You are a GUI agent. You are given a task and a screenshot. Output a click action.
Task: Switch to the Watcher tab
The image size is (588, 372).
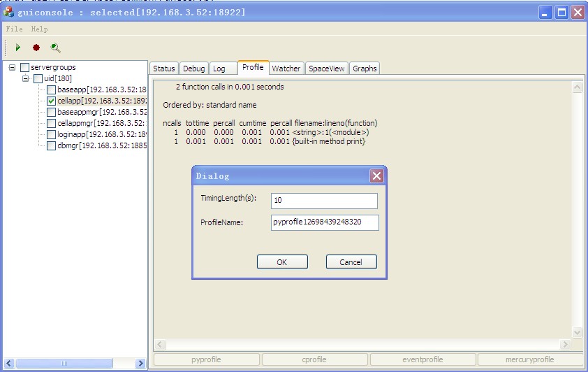(x=286, y=69)
